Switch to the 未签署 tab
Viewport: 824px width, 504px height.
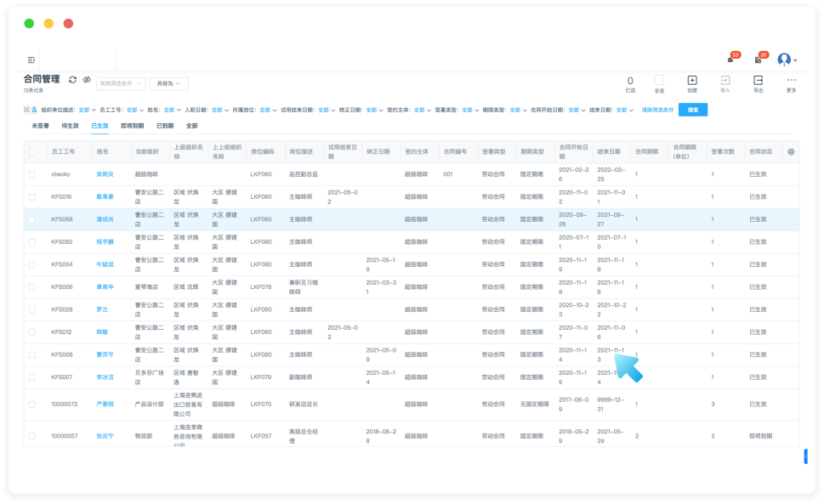click(41, 126)
